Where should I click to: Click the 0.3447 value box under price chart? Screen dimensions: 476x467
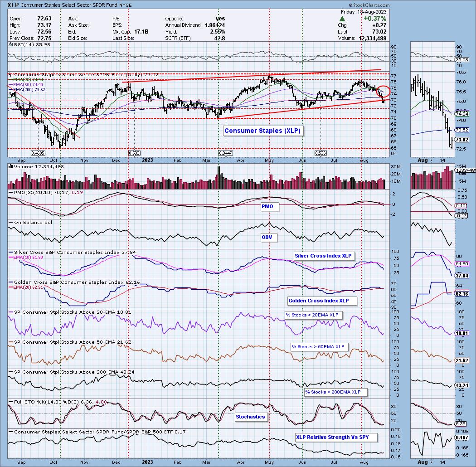click(226, 153)
